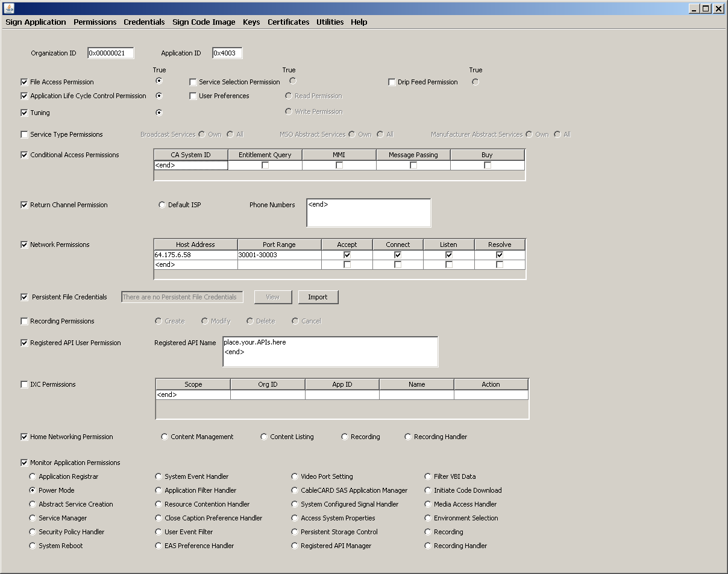
Task: Select the Filter VBI Data radio
Action: [x=428, y=476]
